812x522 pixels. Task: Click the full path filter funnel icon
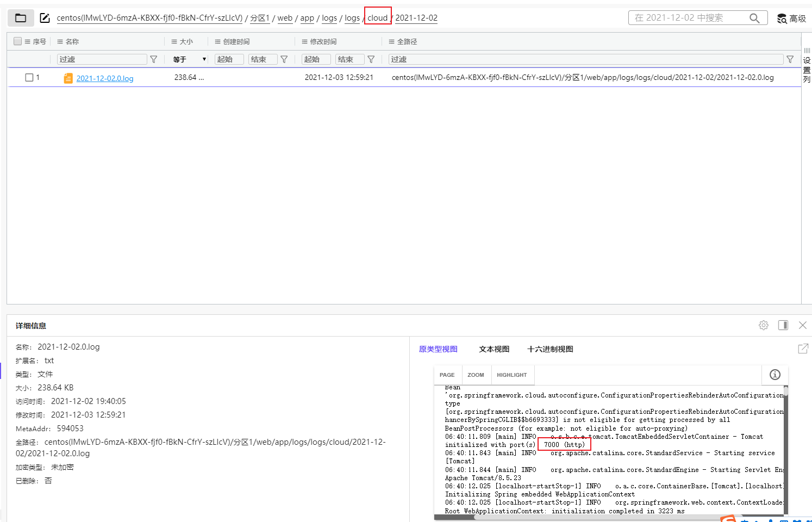[x=790, y=59]
